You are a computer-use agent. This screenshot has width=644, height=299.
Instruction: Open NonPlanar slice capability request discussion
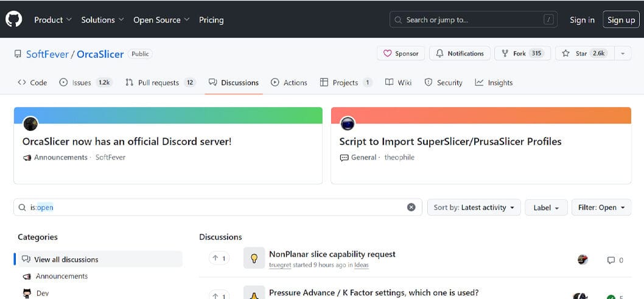point(332,254)
